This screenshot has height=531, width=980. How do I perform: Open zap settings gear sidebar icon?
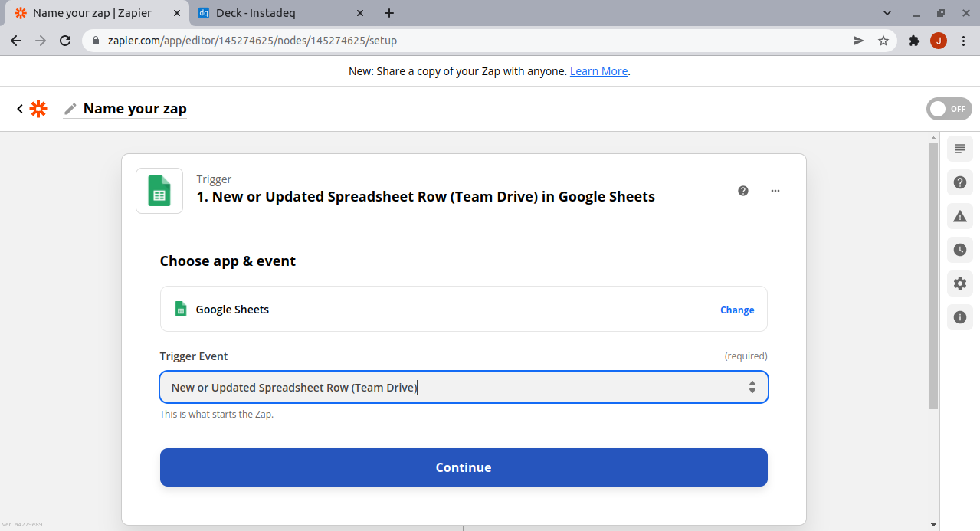(960, 284)
